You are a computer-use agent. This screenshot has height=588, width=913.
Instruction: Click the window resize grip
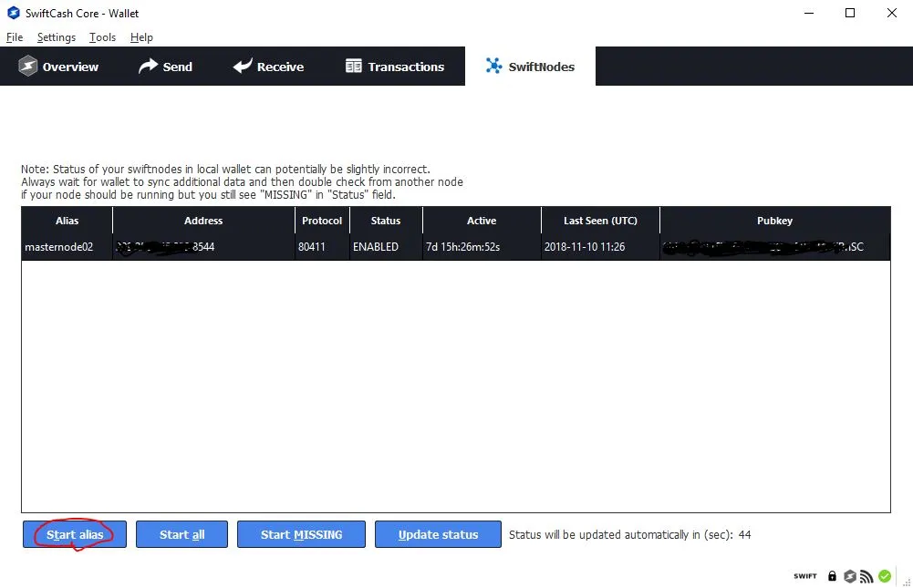[907, 583]
